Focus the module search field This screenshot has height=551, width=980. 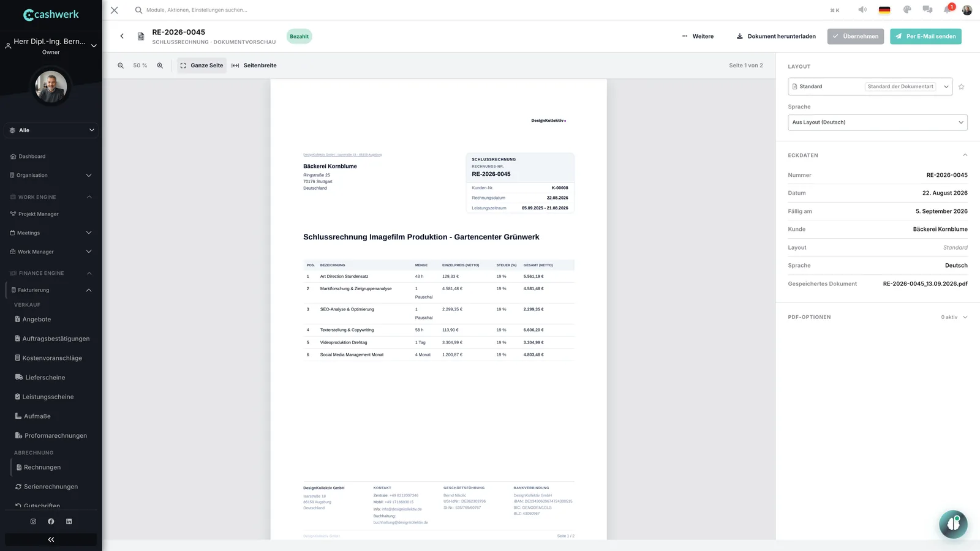point(196,10)
